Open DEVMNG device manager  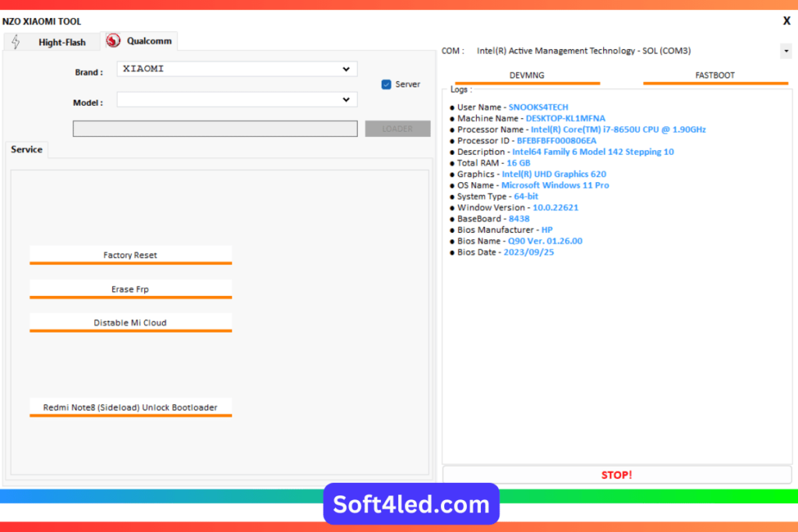tap(527, 76)
